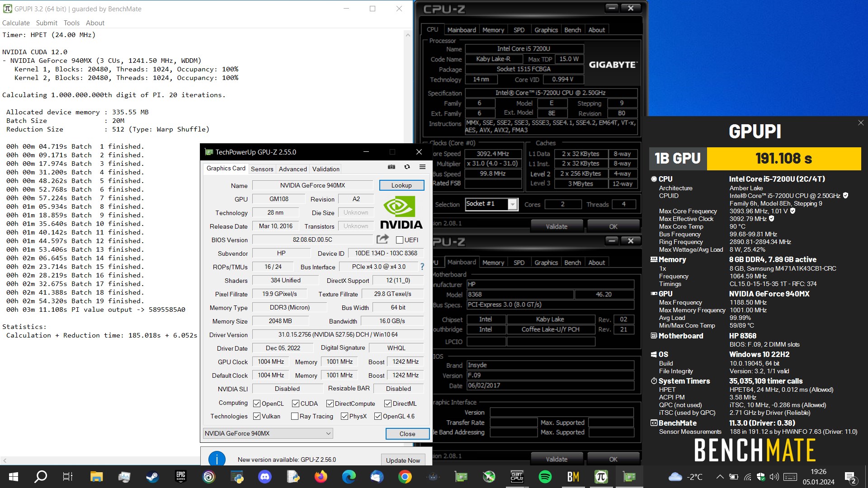Open File Explorer from the taskbar
The width and height of the screenshot is (868, 488).
pyautogui.click(x=96, y=477)
